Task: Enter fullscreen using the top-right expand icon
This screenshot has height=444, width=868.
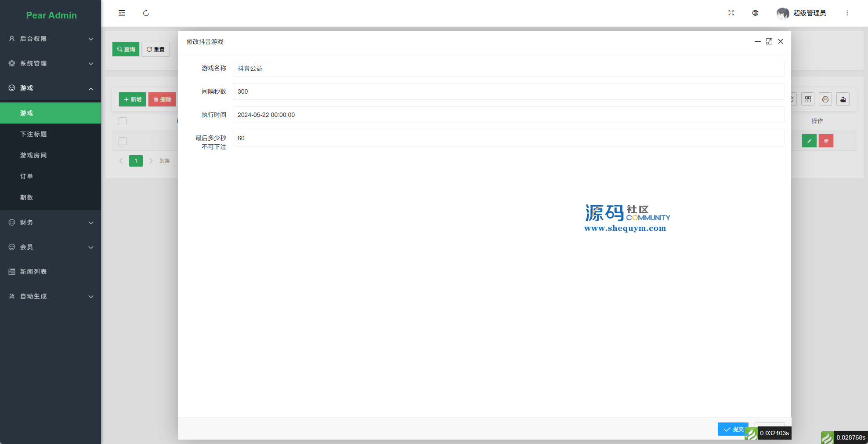Action: [x=731, y=13]
